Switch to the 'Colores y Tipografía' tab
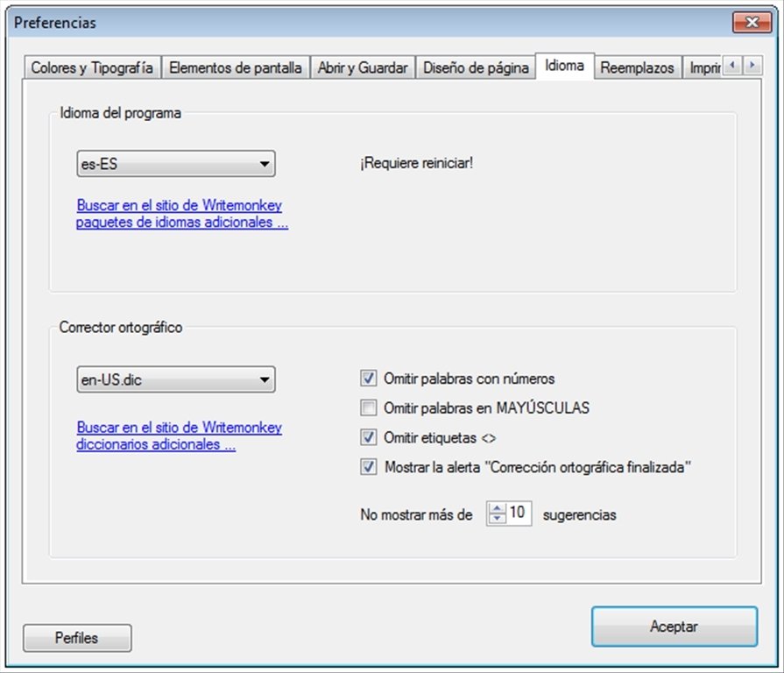This screenshot has width=784, height=673. click(92, 67)
